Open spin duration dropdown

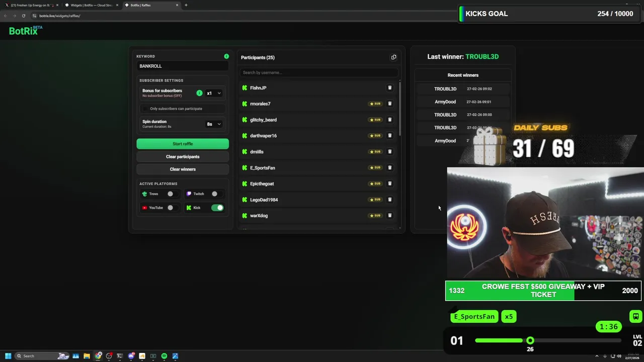214,124
